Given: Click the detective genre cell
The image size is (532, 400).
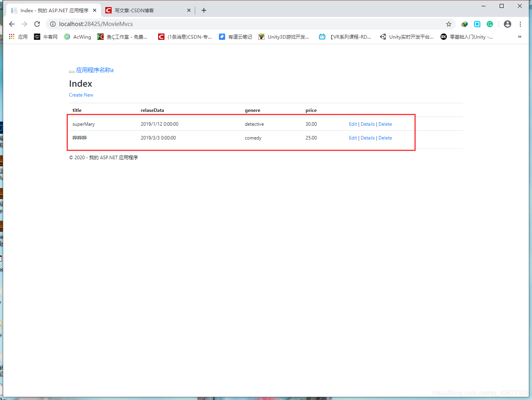Looking at the screenshot, I should point(254,124).
